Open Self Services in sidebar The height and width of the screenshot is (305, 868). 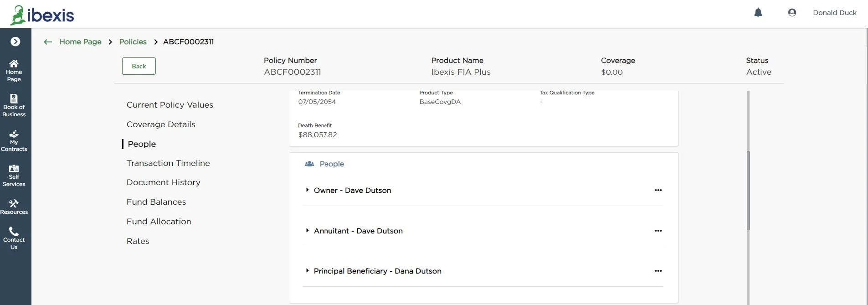tap(14, 176)
